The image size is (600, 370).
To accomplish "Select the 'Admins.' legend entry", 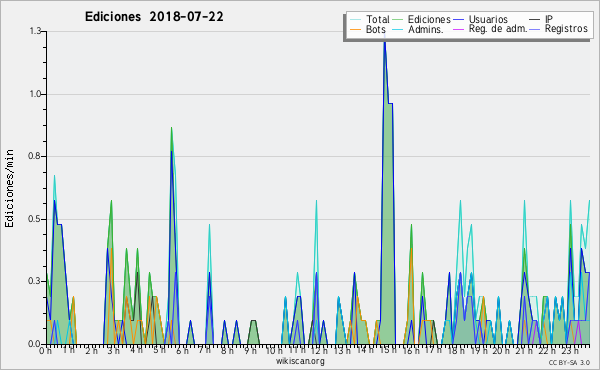I will click(x=426, y=29).
